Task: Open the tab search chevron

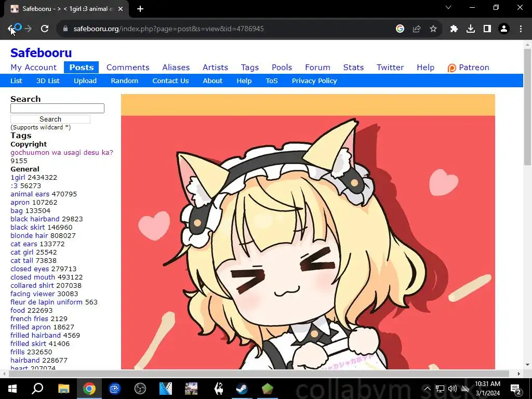Action: point(448,7)
